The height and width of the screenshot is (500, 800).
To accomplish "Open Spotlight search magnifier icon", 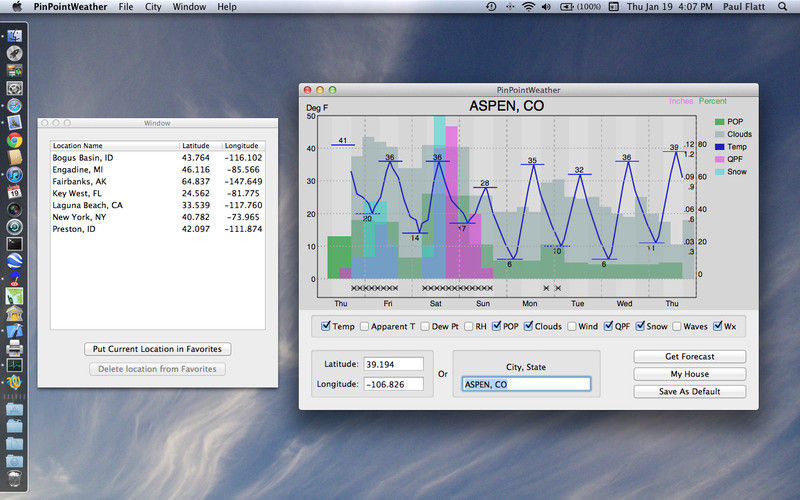I will pos(782,7).
